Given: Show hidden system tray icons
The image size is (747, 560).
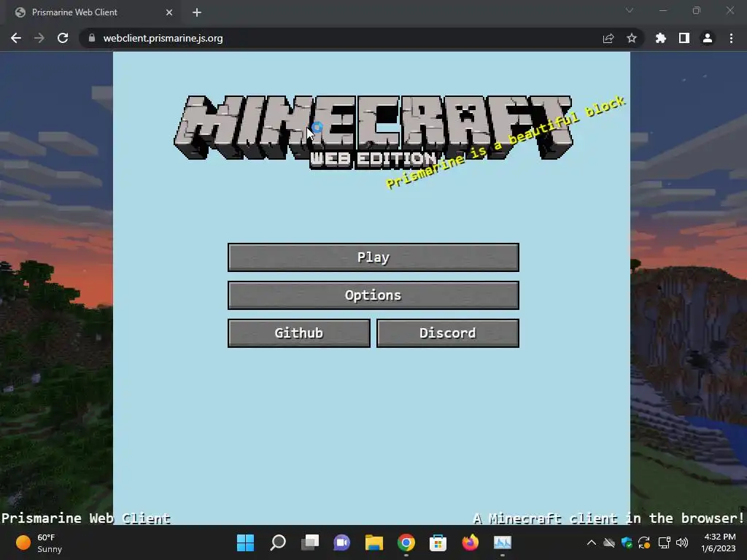Looking at the screenshot, I should [591, 542].
